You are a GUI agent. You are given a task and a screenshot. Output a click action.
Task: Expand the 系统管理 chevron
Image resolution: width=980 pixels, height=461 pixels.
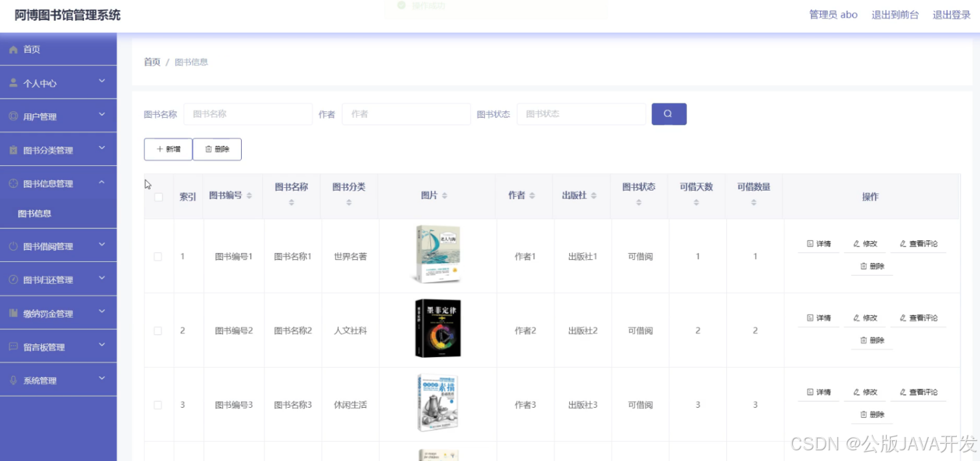[x=102, y=378]
